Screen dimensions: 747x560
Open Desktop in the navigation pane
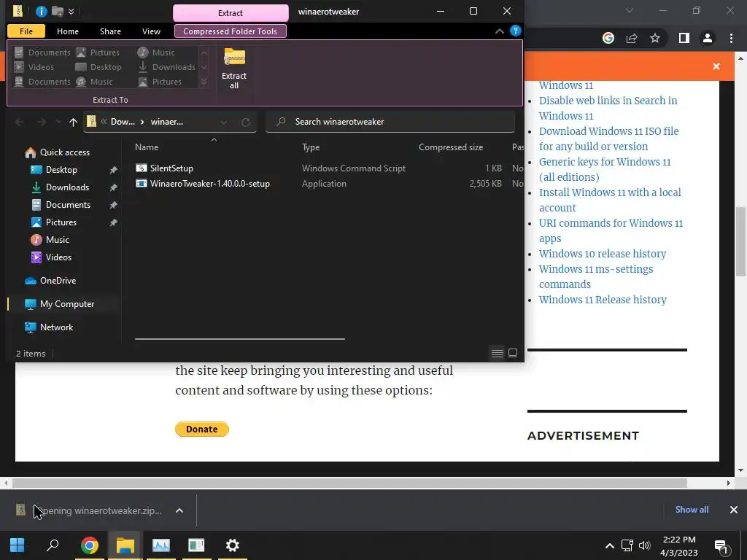(x=61, y=169)
